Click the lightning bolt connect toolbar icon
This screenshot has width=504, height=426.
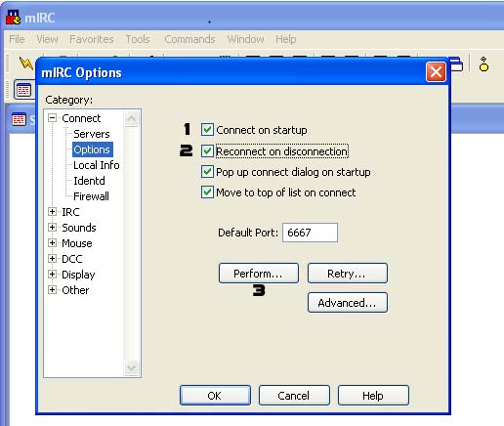click(25, 64)
